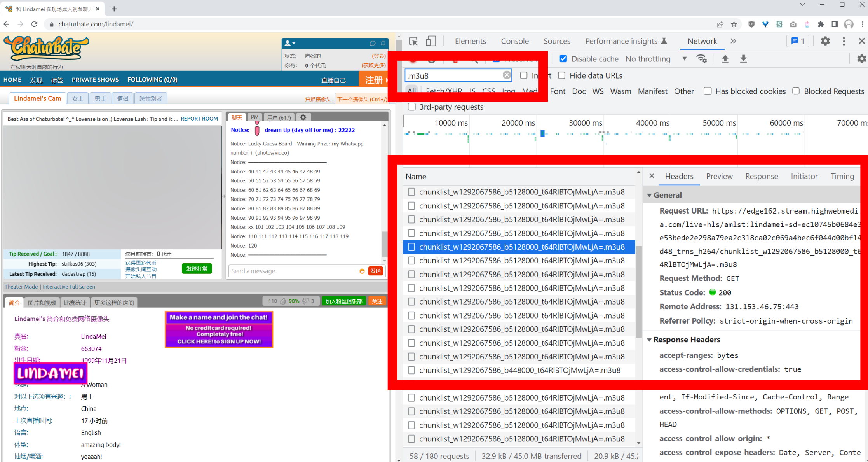Collapse the Response Headers section
The height and width of the screenshot is (462, 868).
pyautogui.click(x=650, y=339)
